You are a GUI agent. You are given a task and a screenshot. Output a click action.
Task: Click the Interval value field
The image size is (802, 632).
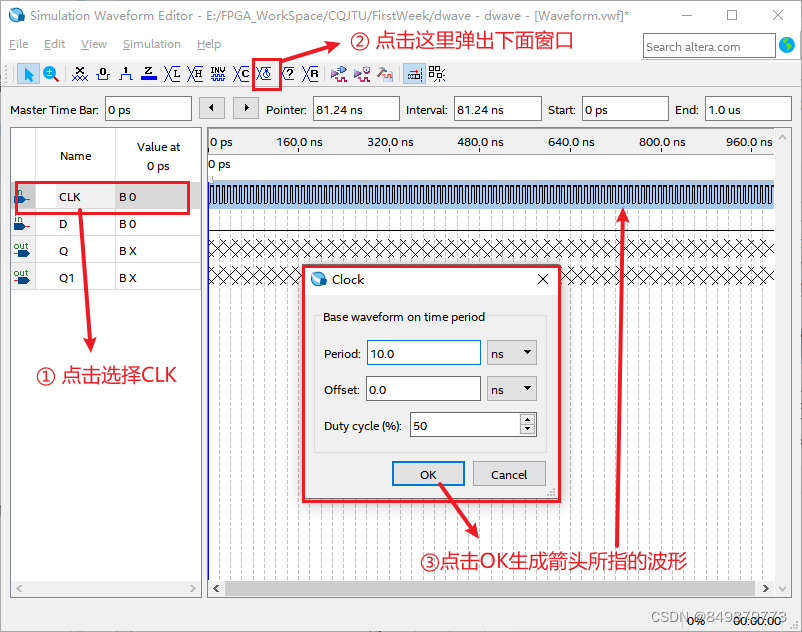498,109
